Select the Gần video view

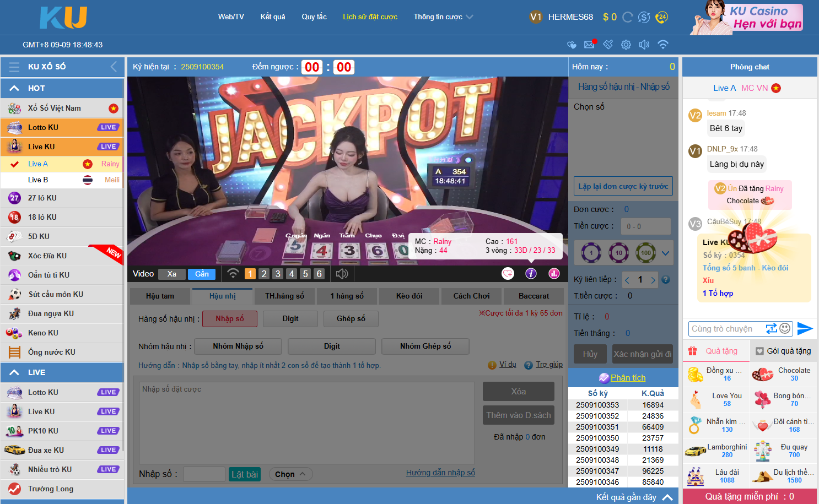[202, 274]
